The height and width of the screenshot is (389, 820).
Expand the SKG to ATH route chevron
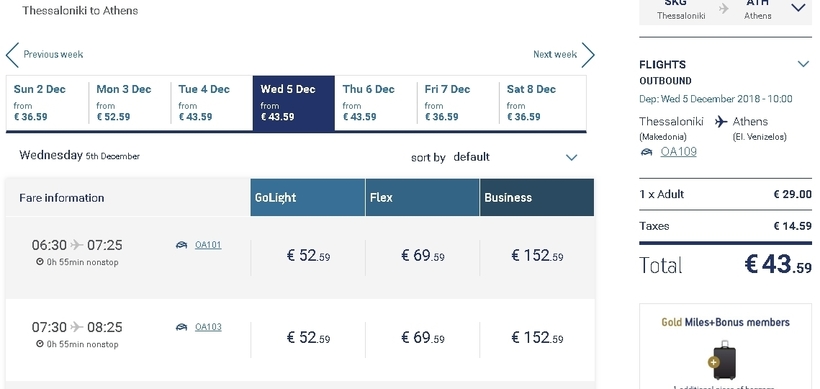799,8
